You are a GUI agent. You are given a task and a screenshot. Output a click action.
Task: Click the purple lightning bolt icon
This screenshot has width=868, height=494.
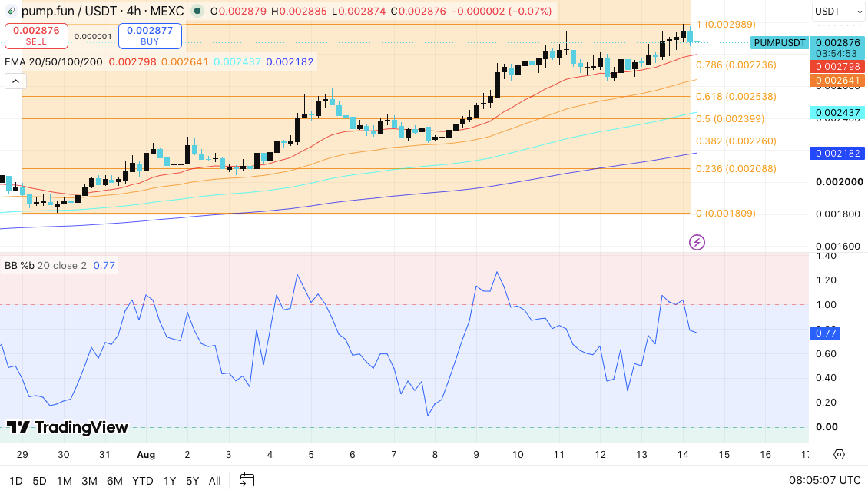click(697, 242)
